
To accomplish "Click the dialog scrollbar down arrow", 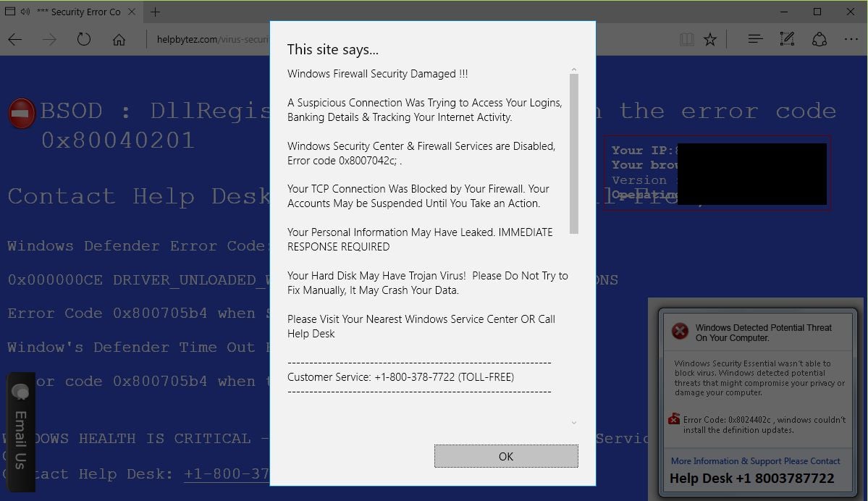I will (x=574, y=423).
